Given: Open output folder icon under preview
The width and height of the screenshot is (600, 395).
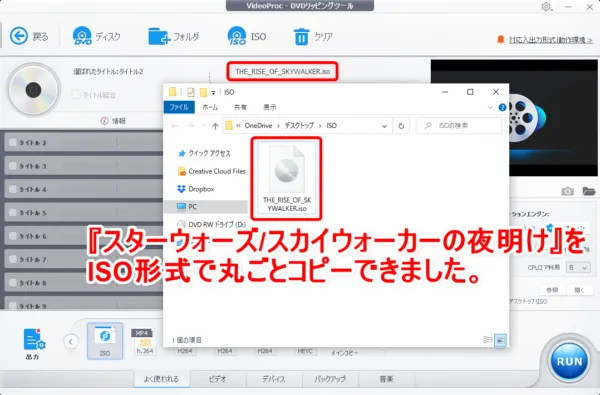Looking at the screenshot, I should pos(589,191).
